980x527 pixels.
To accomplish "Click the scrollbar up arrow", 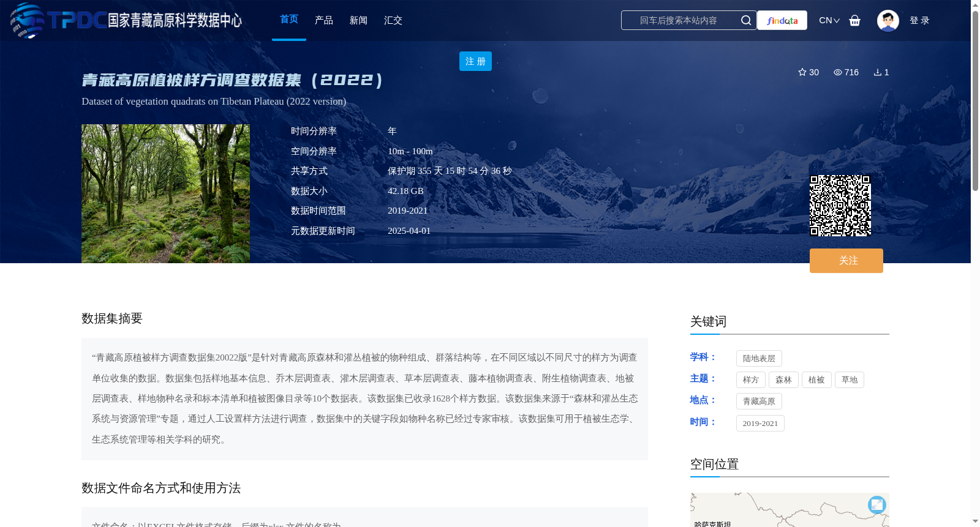I will point(975,5).
